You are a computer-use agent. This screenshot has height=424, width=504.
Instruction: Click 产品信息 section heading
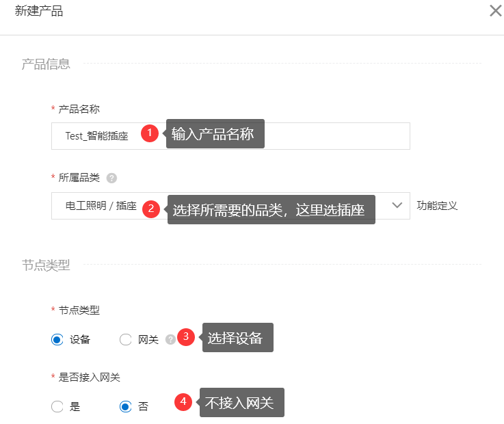[46, 64]
